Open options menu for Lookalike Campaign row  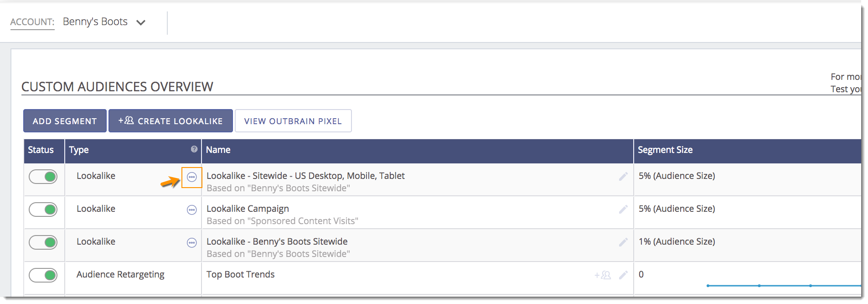click(x=191, y=210)
